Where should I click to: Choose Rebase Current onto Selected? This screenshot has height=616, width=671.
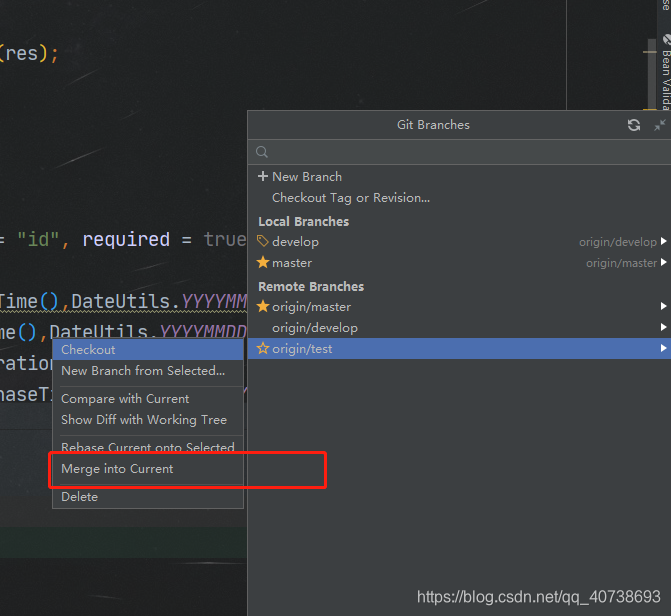[148, 446]
